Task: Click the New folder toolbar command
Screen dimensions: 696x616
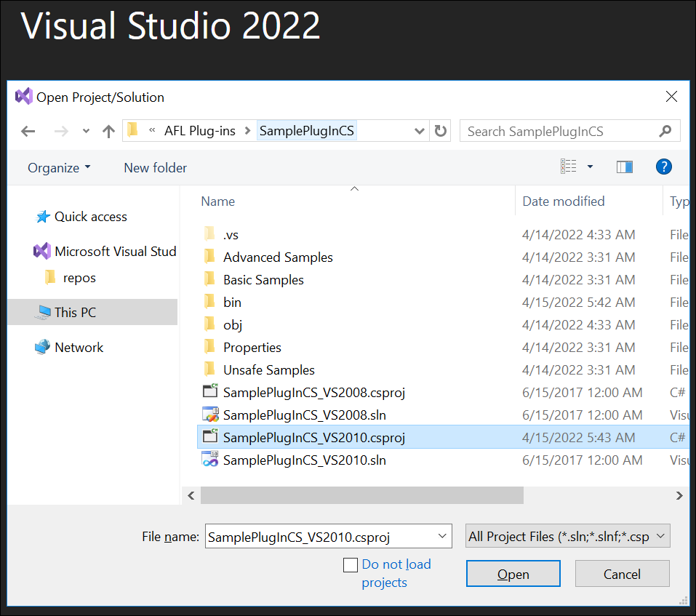Action: pos(155,168)
